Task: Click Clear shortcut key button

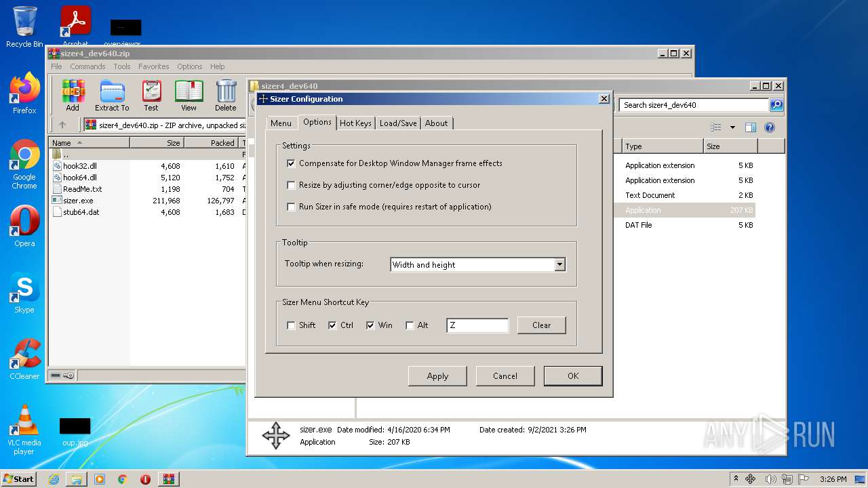Action: (x=541, y=325)
